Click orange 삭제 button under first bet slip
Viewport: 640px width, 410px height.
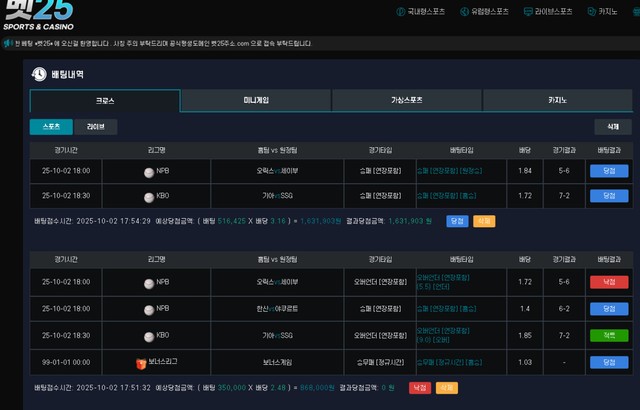[x=484, y=220]
